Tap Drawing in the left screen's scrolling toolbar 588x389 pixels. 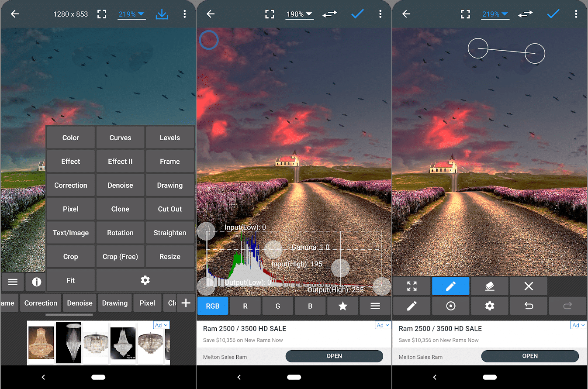[115, 303]
